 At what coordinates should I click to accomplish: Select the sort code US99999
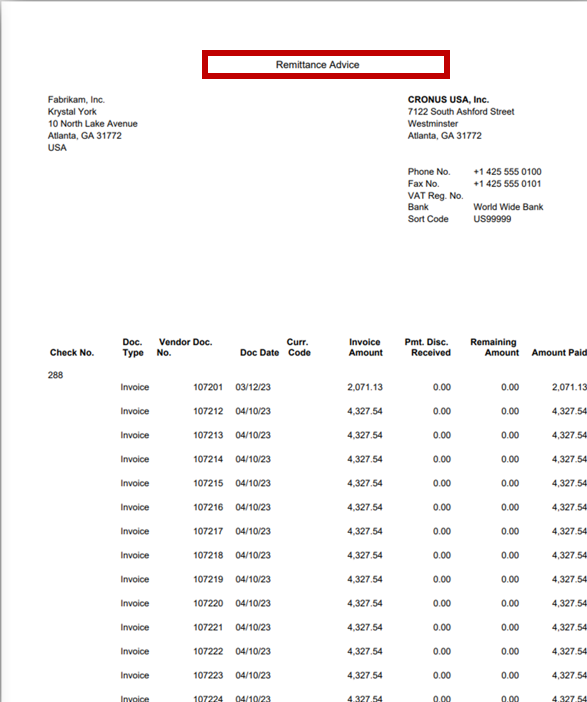(492, 219)
